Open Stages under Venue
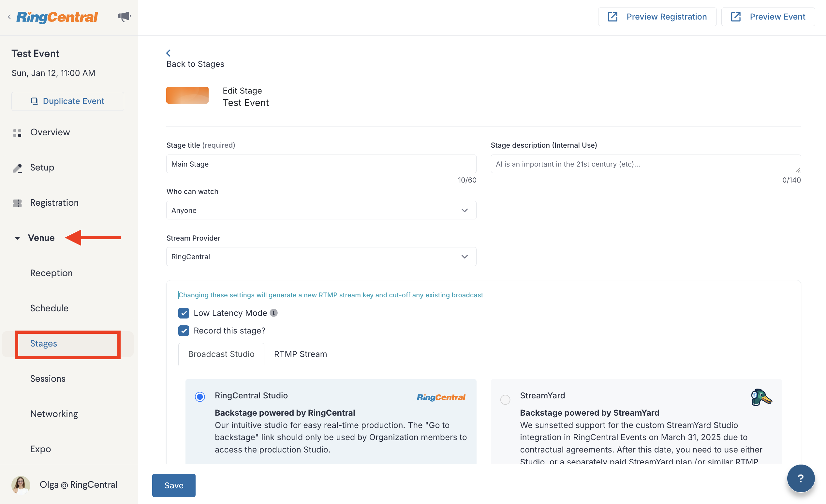 tap(44, 343)
